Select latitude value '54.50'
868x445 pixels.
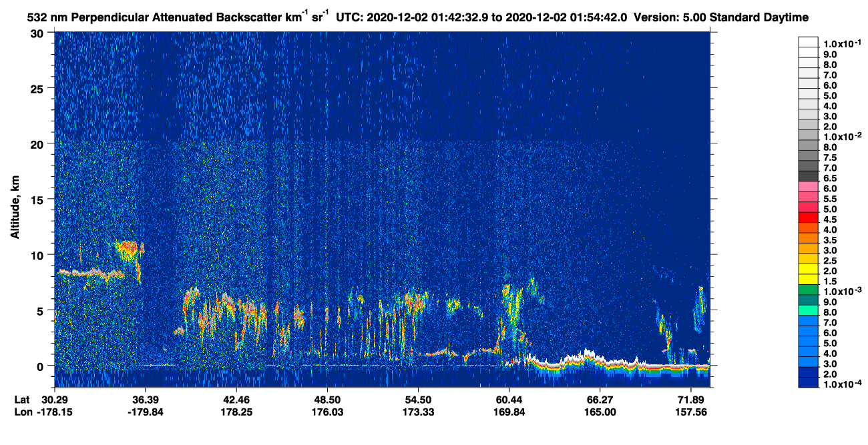418,399
